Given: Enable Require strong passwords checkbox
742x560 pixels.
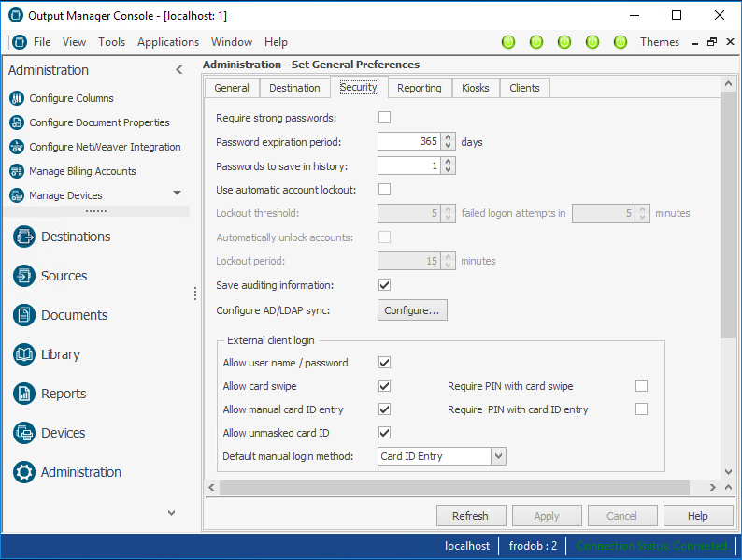Looking at the screenshot, I should [x=385, y=118].
